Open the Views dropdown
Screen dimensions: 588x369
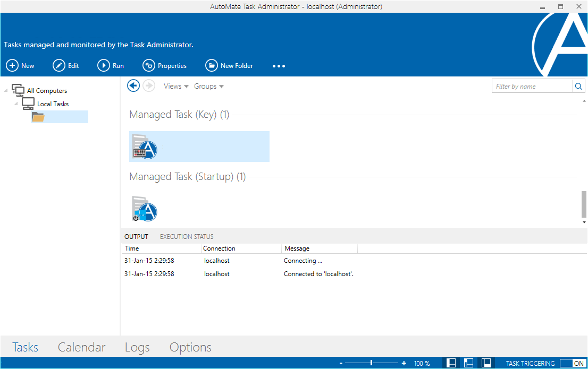coord(176,87)
